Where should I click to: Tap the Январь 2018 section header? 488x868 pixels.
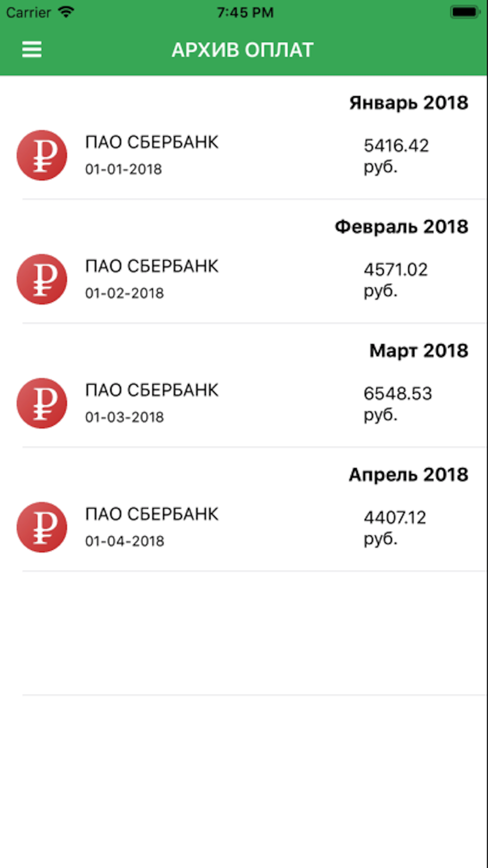408,103
